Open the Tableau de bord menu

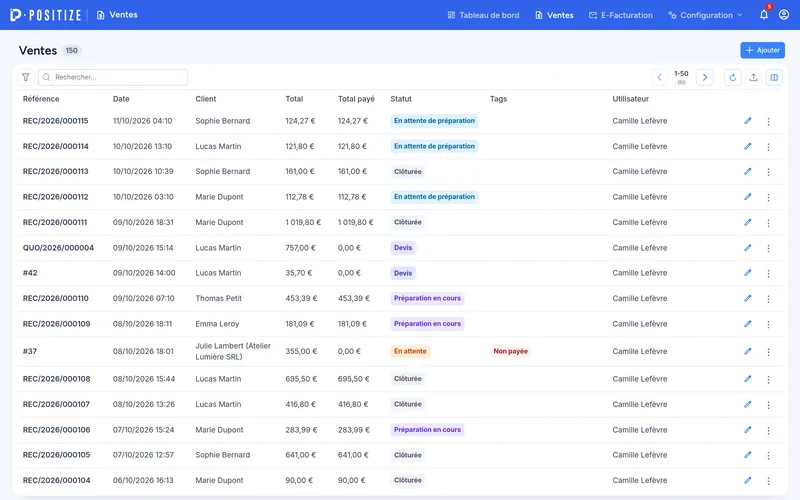(x=483, y=15)
